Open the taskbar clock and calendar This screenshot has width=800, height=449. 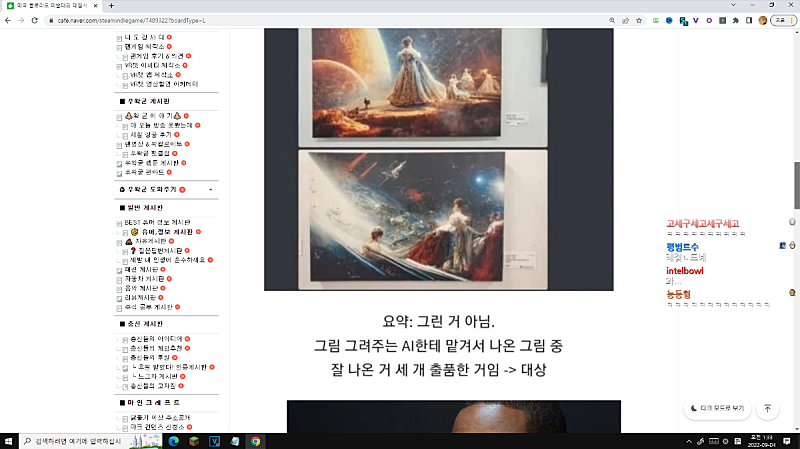click(761, 441)
